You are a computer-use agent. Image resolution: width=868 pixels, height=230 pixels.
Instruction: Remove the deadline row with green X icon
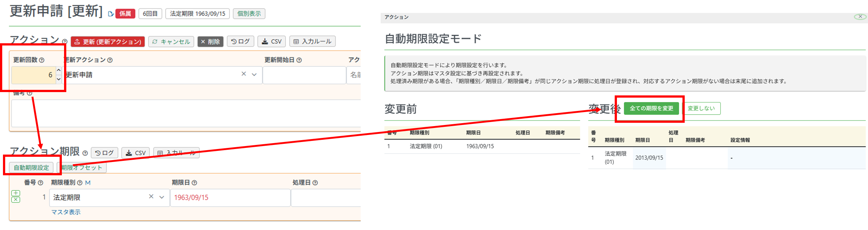point(16,200)
